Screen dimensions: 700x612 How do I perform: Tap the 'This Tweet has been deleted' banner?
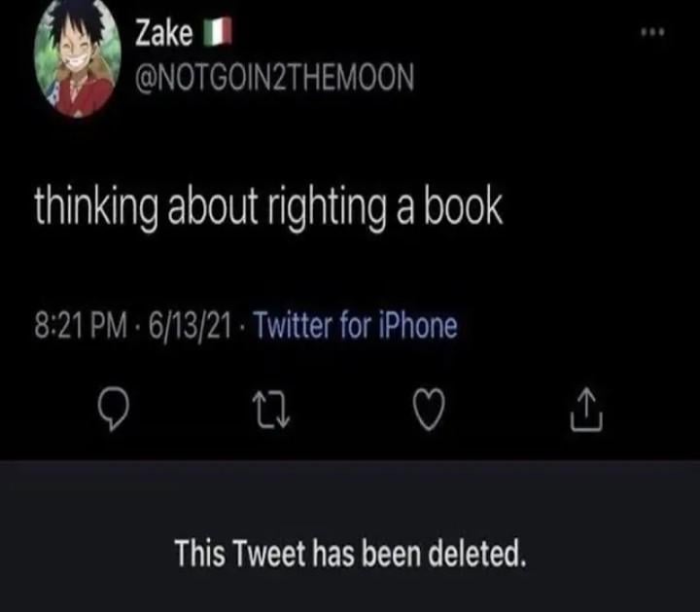click(x=350, y=536)
